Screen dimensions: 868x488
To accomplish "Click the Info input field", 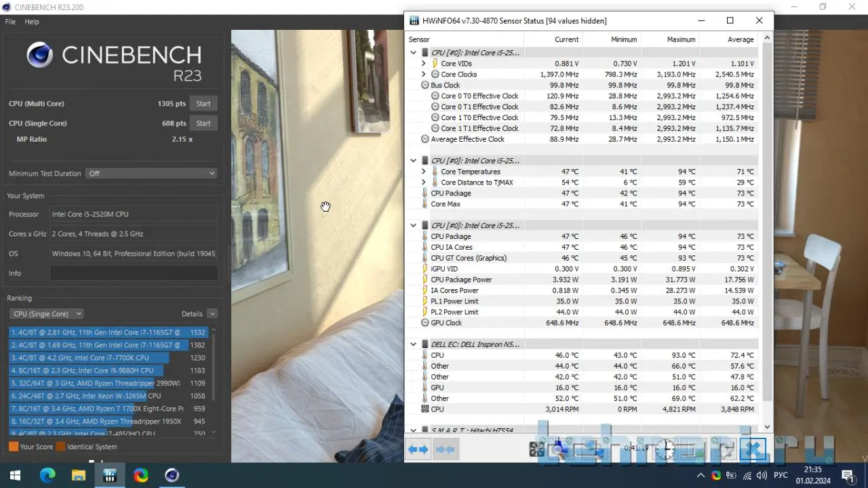I will 134,273.
